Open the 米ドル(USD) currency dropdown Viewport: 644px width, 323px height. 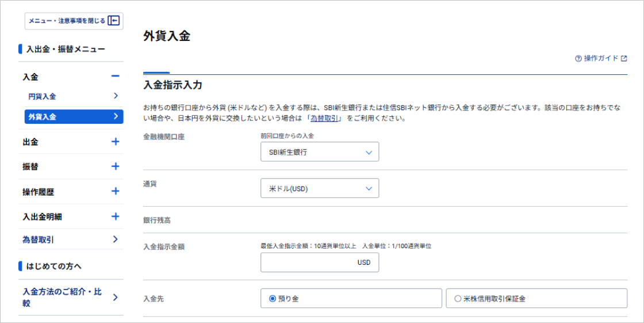coord(320,188)
